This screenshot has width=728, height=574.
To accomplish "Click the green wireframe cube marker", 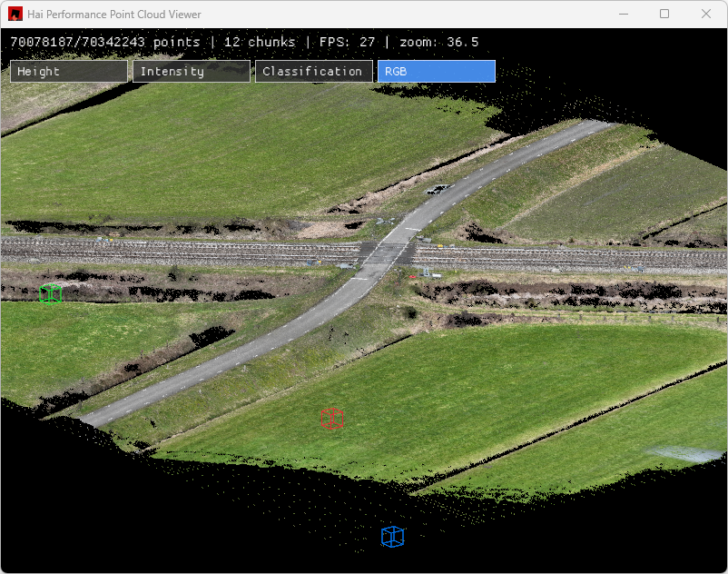I will click(51, 293).
